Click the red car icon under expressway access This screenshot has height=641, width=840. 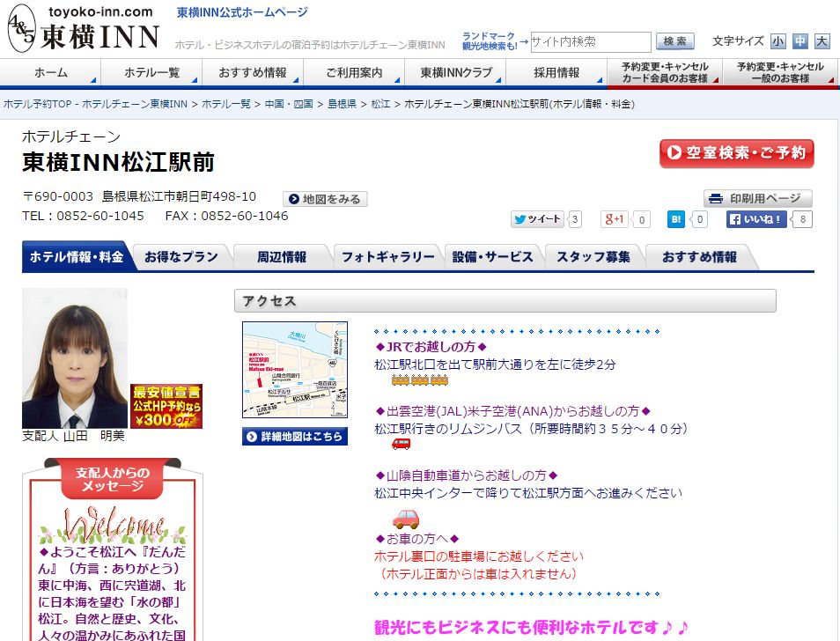click(406, 518)
